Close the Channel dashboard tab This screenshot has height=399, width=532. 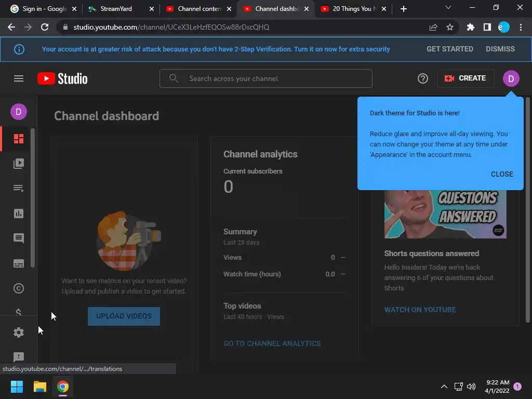[307, 9]
